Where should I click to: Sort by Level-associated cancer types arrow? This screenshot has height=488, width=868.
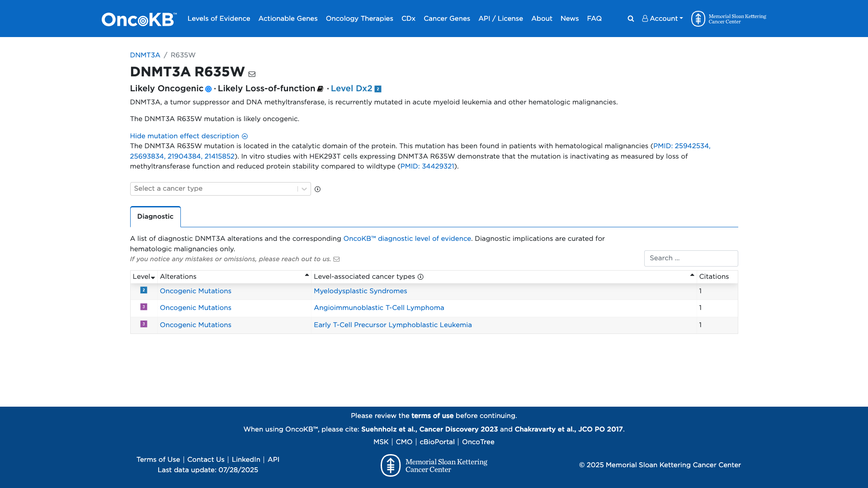coord(692,275)
